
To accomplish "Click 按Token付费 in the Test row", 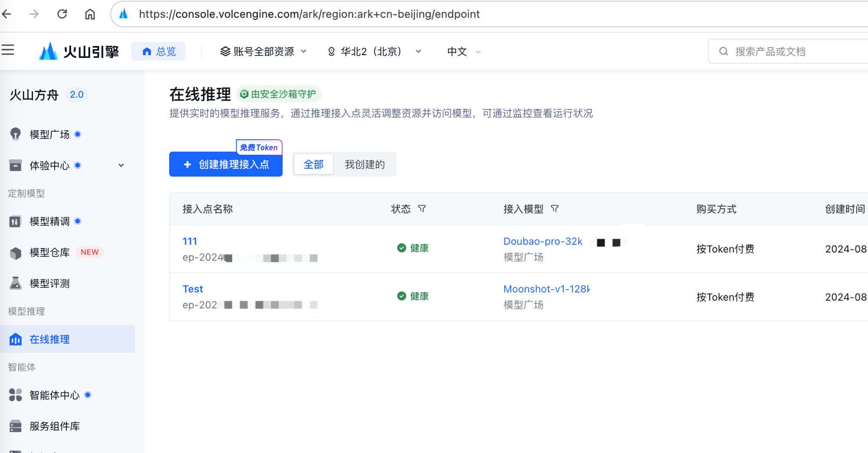I will pos(725,297).
